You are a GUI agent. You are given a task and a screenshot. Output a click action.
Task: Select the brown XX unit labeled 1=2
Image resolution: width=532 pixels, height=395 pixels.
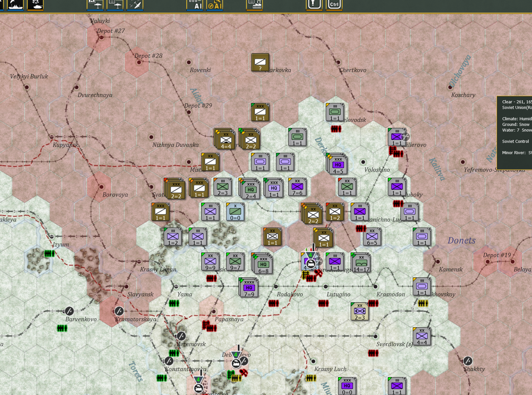(x=335, y=212)
